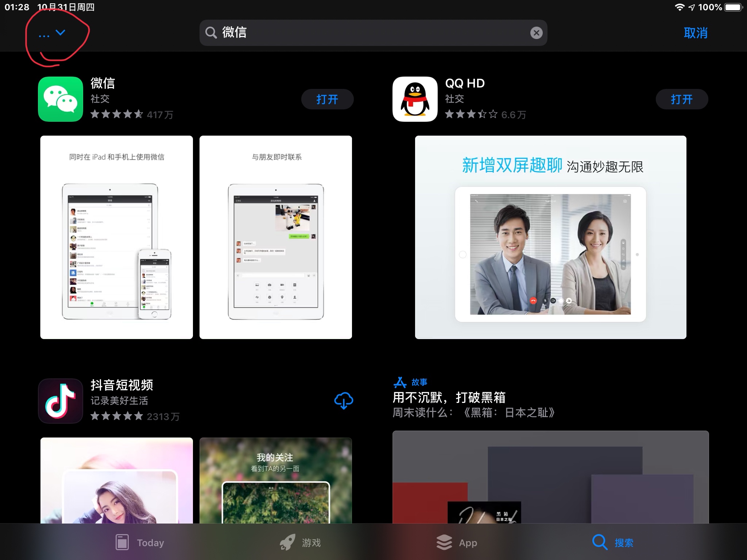
Task: Switch to the Today tab
Action: (x=140, y=542)
